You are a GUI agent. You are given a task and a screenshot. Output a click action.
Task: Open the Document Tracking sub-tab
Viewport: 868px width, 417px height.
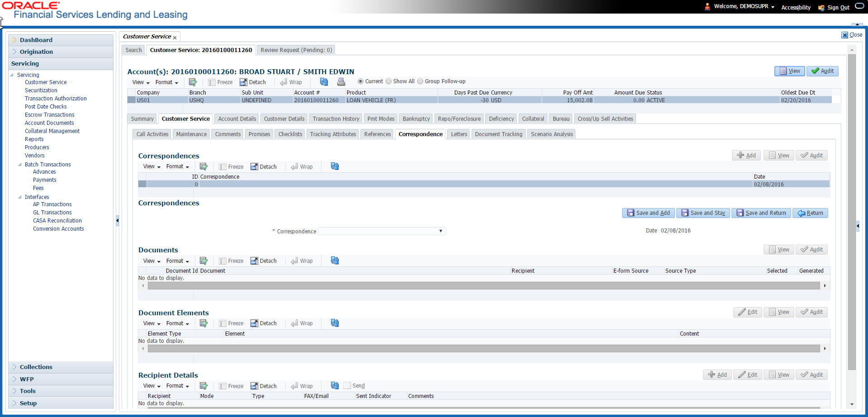pos(499,134)
